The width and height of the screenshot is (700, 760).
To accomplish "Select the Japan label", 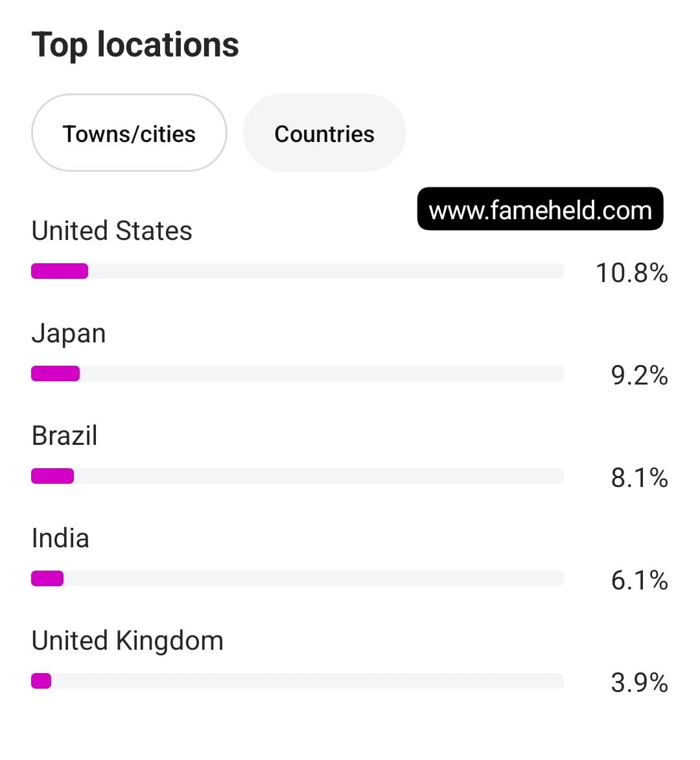I will click(69, 333).
